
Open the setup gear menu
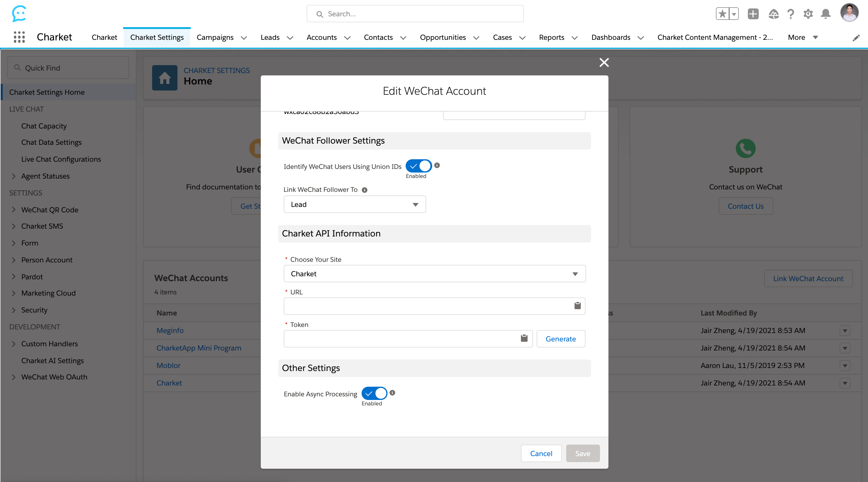click(x=808, y=14)
